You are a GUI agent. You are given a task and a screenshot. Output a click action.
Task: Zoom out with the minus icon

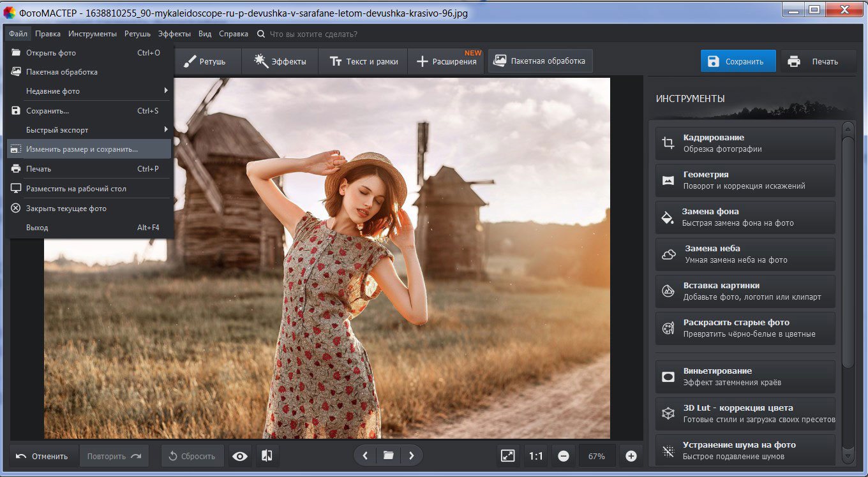point(564,456)
